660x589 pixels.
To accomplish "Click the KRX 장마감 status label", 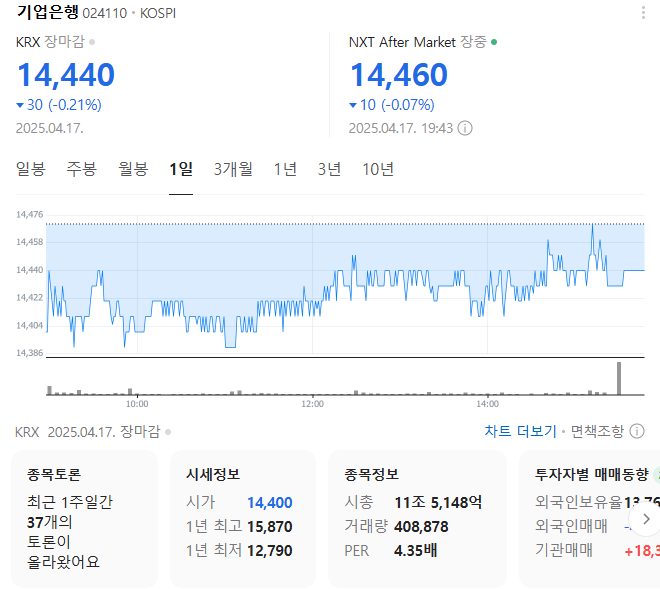I will [x=55, y=42].
